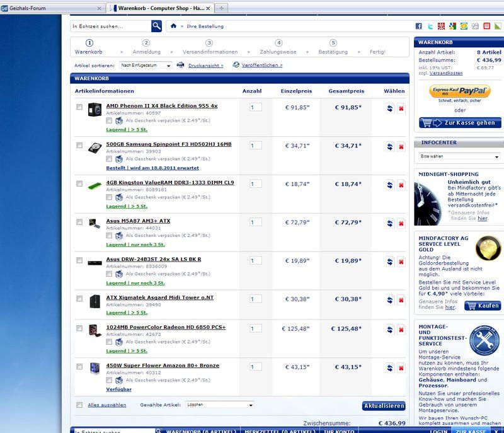Image resolution: width=504 pixels, height=433 pixels.
Task: Select the Asus M5A87 row checkbox
Action: pyautogui.click(x=79, y=222)
